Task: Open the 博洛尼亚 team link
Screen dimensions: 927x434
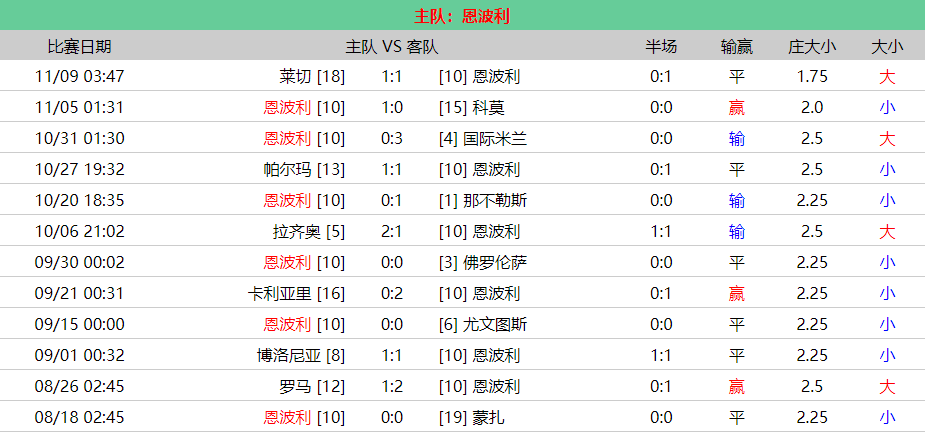Action: [288, 355]
